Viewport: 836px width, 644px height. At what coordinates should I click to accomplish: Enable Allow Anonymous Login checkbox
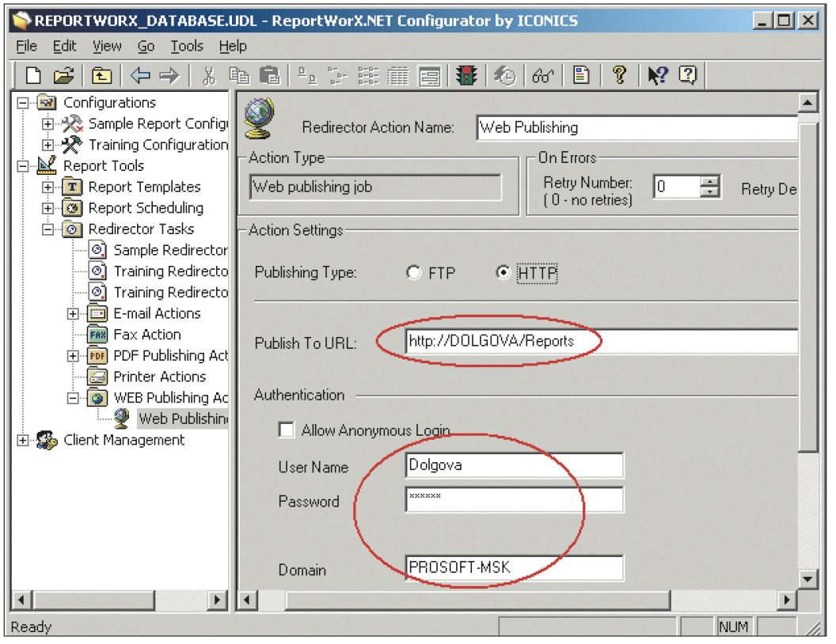[x=287, y=430]
